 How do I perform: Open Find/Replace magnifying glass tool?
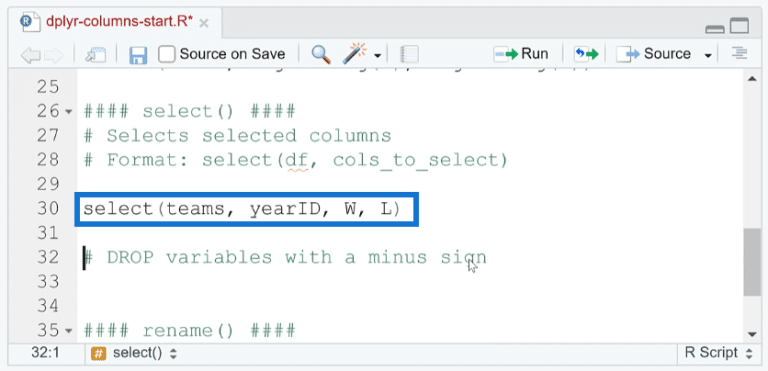321,54
